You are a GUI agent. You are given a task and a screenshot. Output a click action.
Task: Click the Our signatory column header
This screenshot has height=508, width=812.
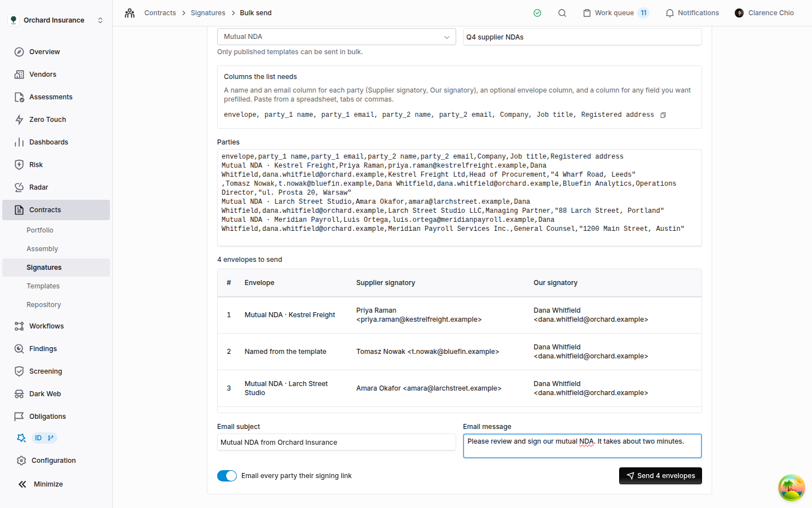point(555,283)
